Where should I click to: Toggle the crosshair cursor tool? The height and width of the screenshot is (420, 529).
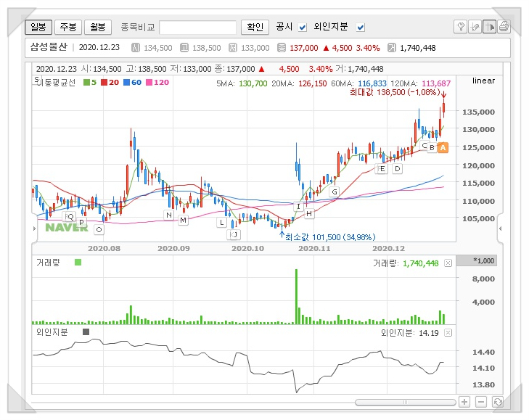(489, 27)
